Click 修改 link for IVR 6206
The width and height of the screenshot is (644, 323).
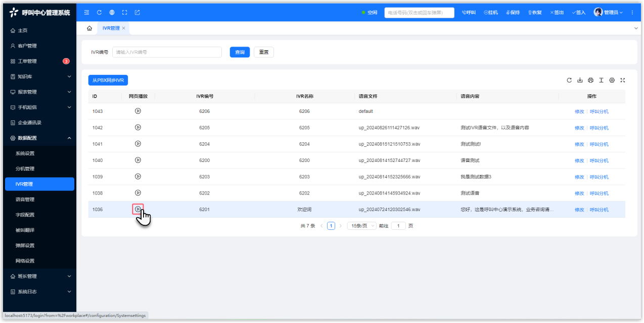pos(579,111)
